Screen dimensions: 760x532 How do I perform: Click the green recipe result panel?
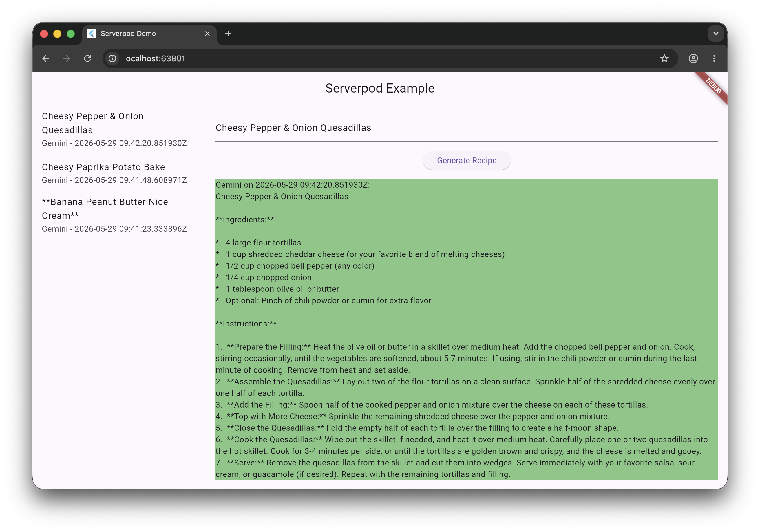click(466, 329)
